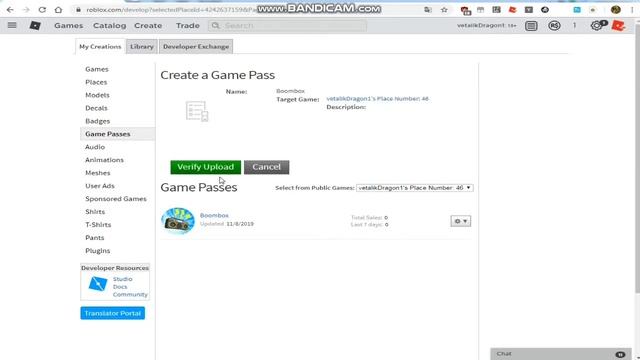Focus the Roblox search input field
Screen dimensions: 640x360
click(287, 26)
